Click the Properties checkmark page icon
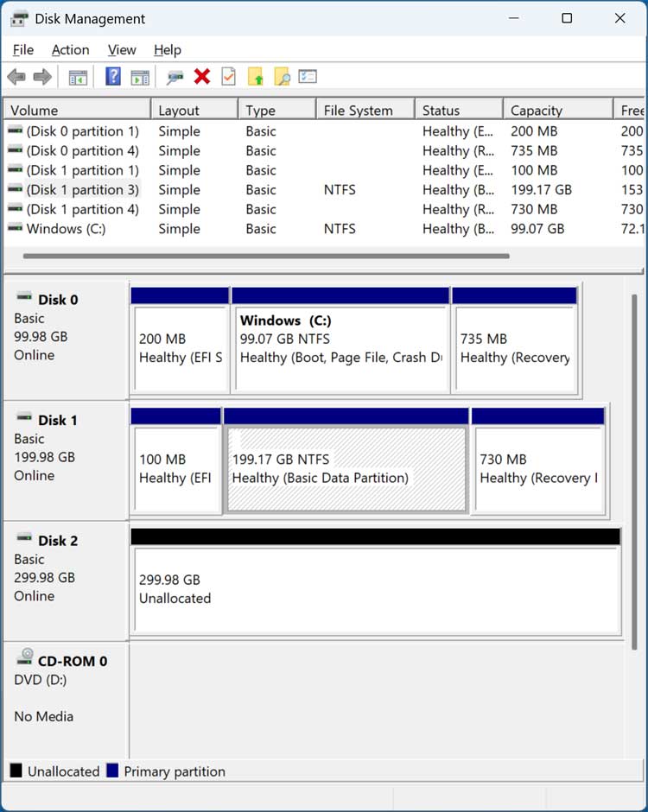 tap(228, 77)
